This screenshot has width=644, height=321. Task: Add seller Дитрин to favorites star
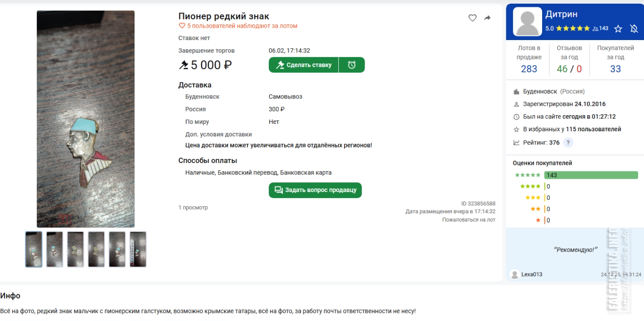pyautogui.click(x=618, y=29)
